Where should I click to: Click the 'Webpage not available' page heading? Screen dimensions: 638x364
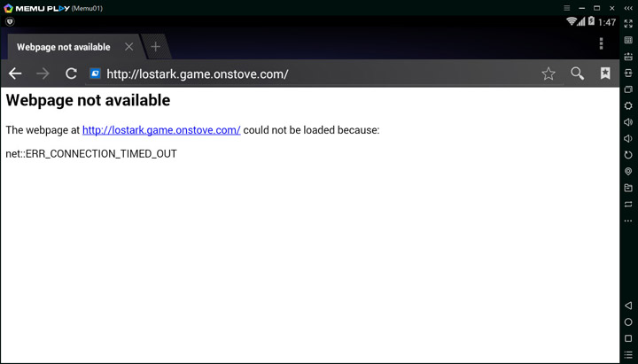coord(88,100)
